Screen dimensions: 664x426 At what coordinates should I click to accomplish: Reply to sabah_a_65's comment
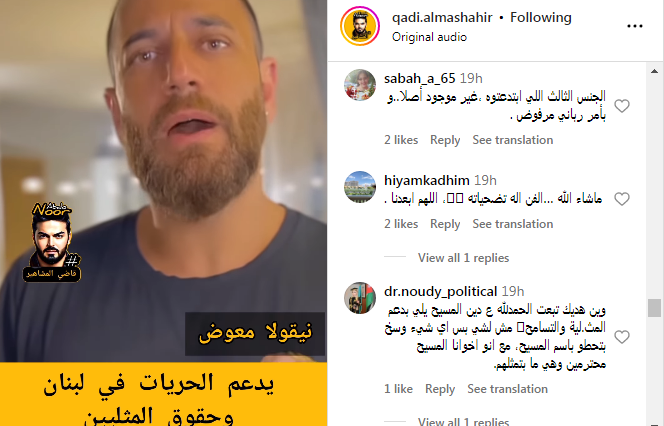pos(445,140)
